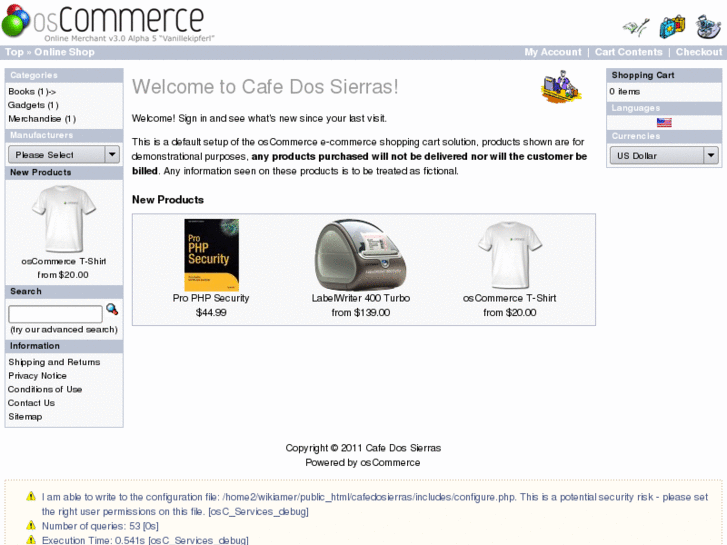The width and height of the screenshot is (727, 545).
Task: Open the Books category
Action: point(32,91)
